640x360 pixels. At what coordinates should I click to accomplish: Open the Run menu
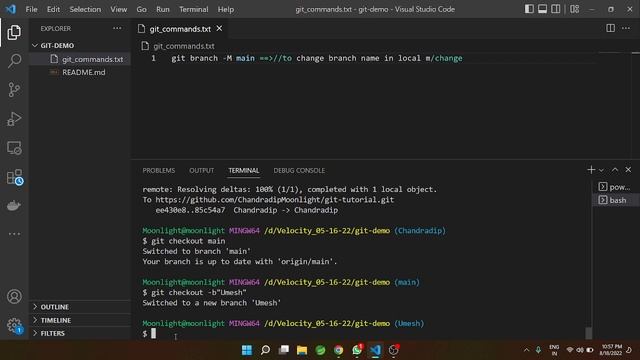162,9
